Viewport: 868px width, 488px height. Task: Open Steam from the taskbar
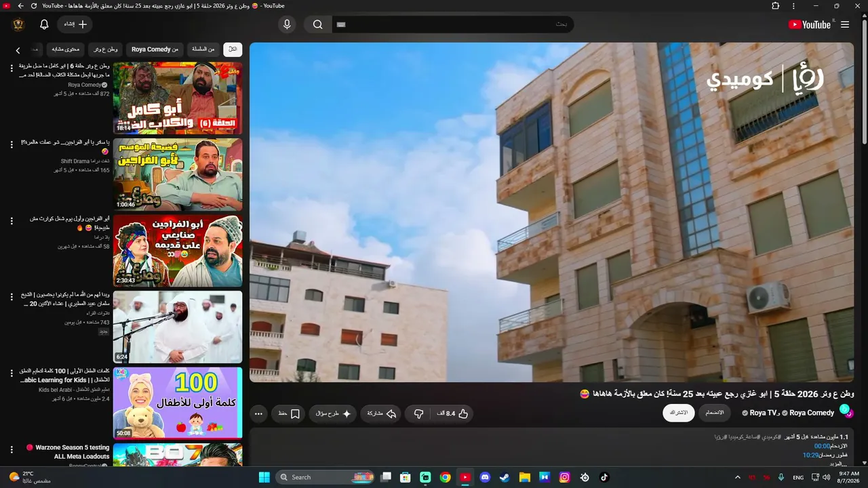505,477
